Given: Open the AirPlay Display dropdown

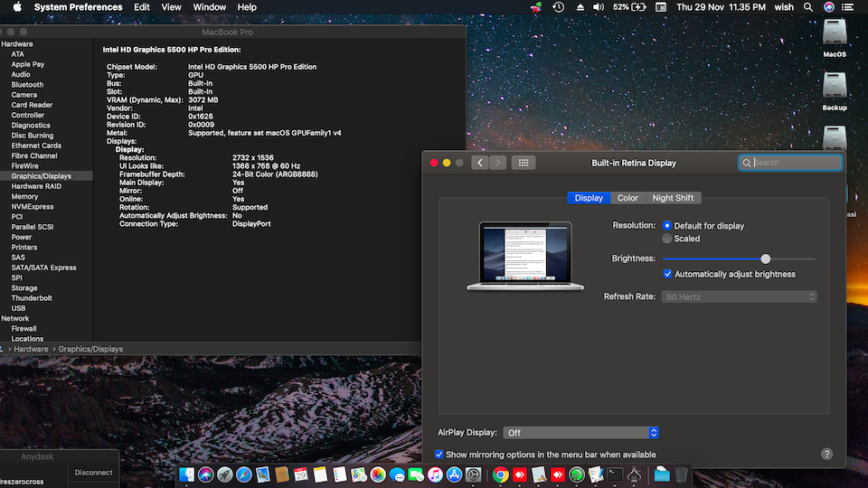Looking at the screenshot, I should (x=580, y=433).
